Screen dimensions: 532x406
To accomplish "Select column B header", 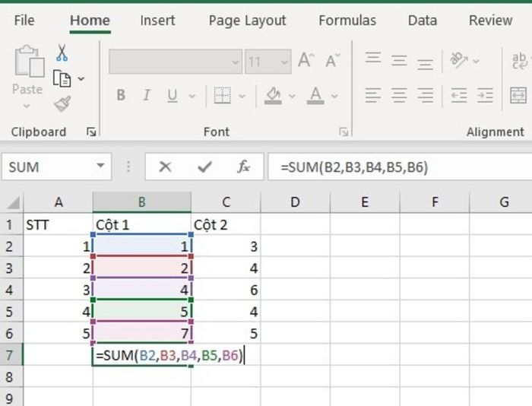I will (142, 202).
